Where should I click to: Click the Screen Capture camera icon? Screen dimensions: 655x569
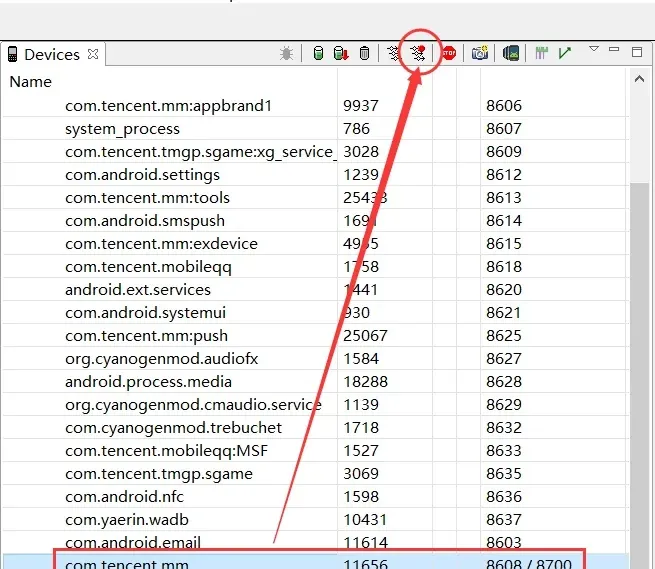tap(480, 53)
